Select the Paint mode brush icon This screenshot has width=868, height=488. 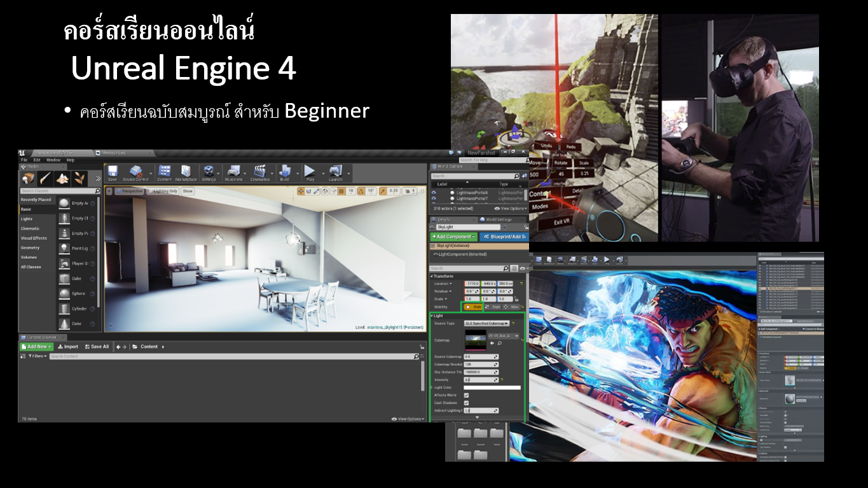(46, 179)
